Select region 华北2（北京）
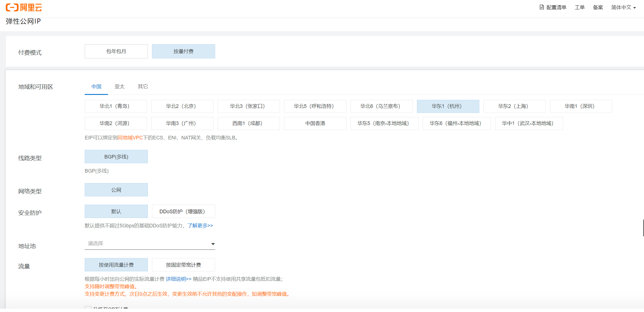 (182, 106)
